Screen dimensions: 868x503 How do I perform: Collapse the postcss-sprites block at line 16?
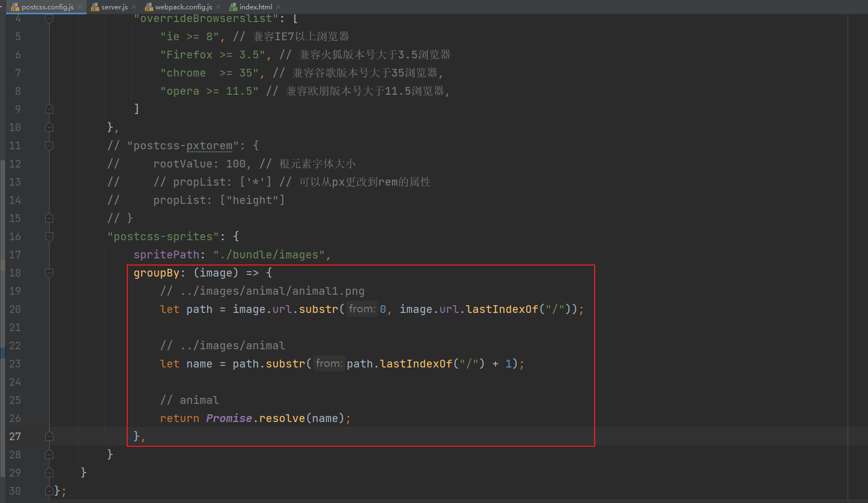point(49,236)
